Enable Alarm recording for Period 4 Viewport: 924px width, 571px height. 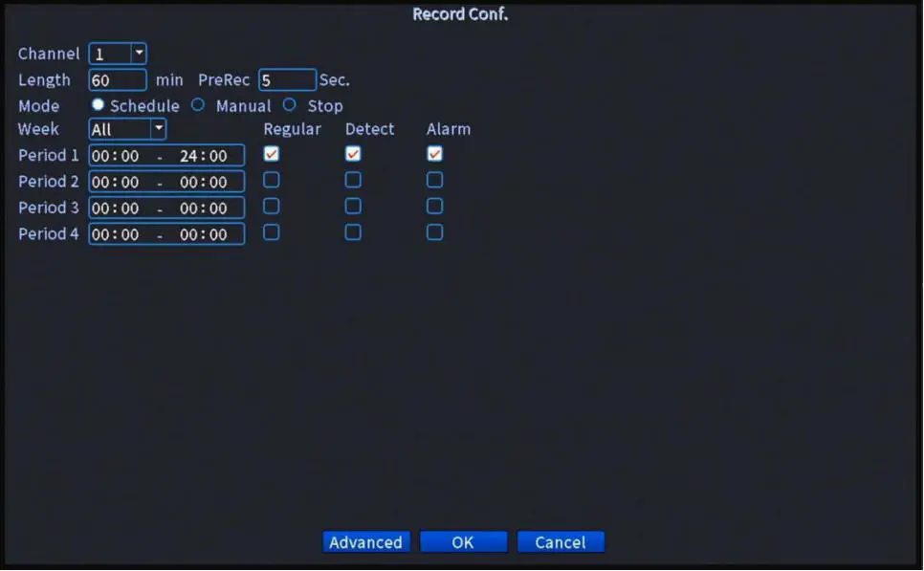click(x=434, y=232)
